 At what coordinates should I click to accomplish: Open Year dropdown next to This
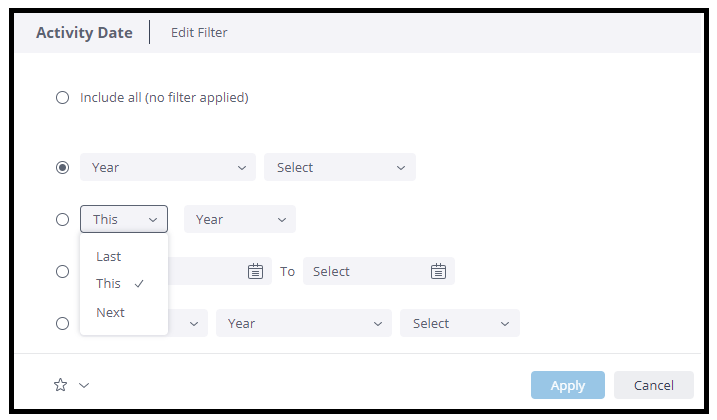pos(239,219)
